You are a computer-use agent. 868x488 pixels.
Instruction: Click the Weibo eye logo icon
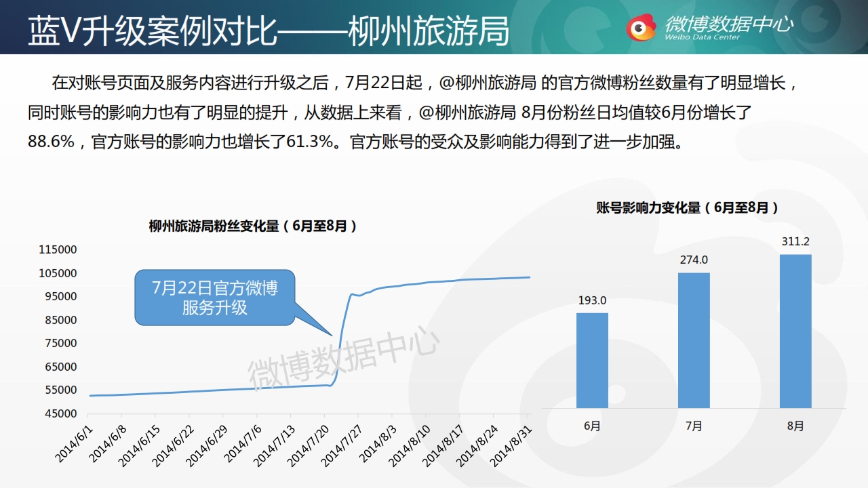(641, 28)
